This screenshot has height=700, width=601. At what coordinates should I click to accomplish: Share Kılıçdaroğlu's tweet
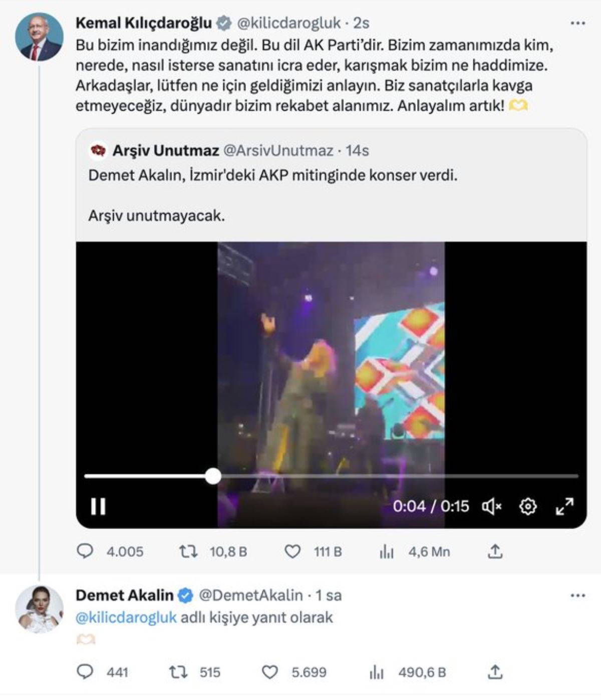point(495,552)
